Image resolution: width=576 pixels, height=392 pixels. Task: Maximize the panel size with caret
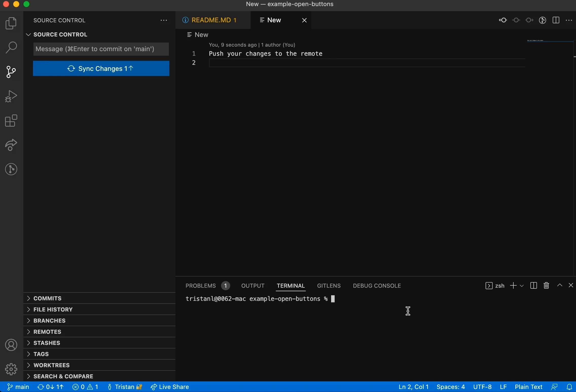tap(560, 285)
